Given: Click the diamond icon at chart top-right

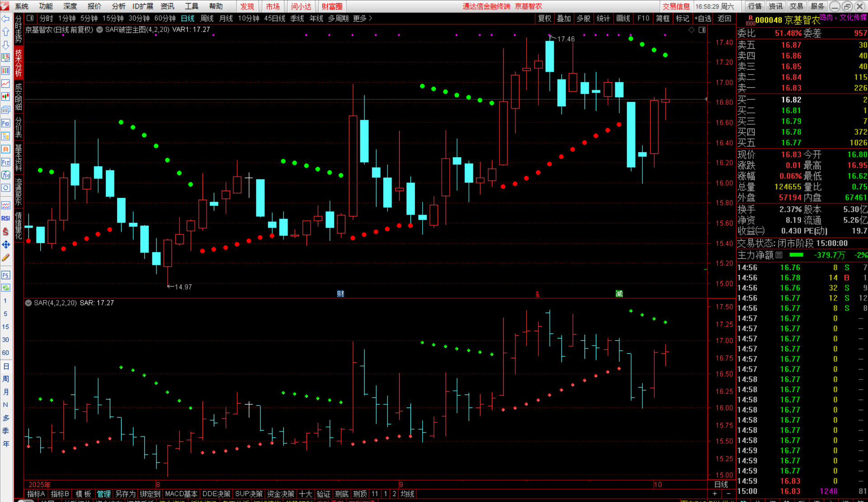Looking at the screenshot, I should (691, 30).
